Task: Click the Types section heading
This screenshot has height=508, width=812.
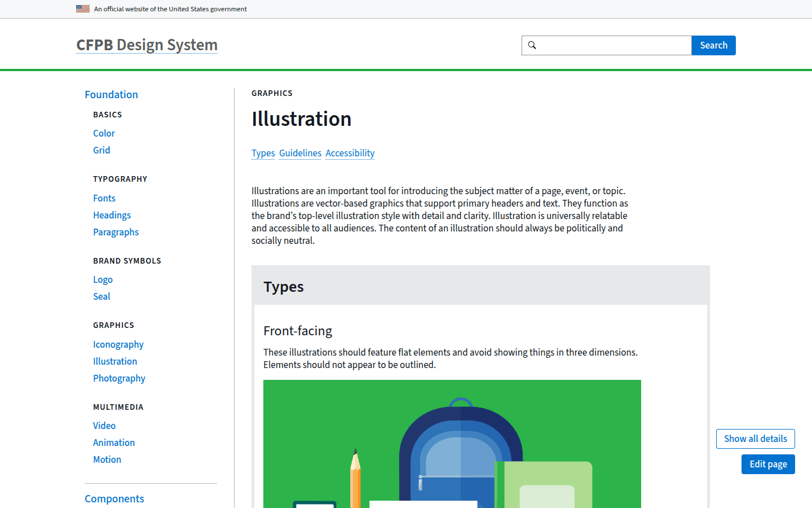Action: 284,287
